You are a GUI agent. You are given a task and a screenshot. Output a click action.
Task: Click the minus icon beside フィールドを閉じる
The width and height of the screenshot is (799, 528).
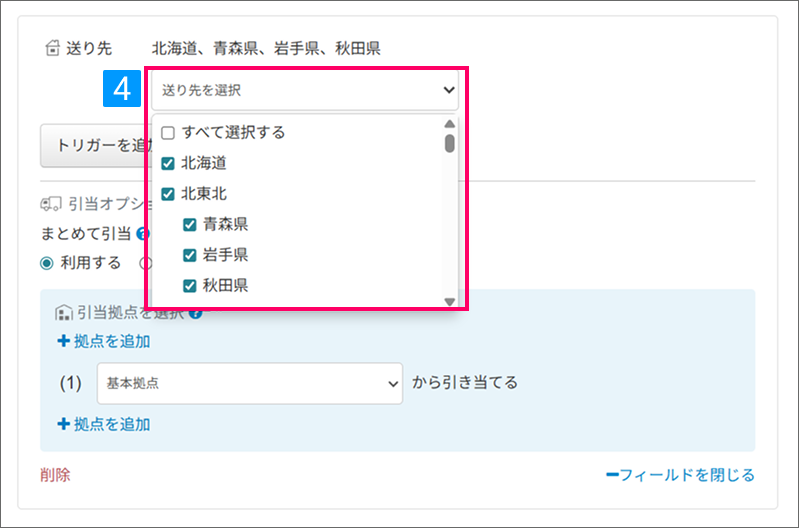[x=612, y=475]
